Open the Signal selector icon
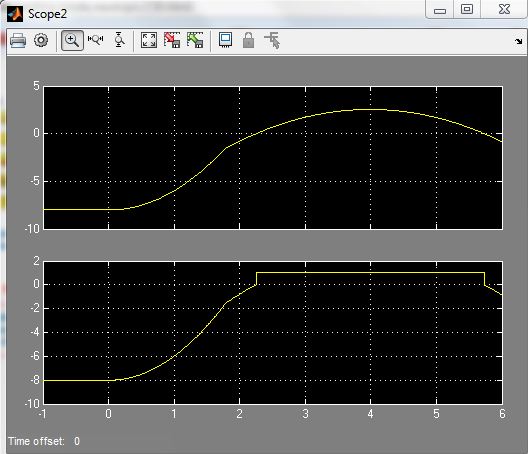 [272, 40]
